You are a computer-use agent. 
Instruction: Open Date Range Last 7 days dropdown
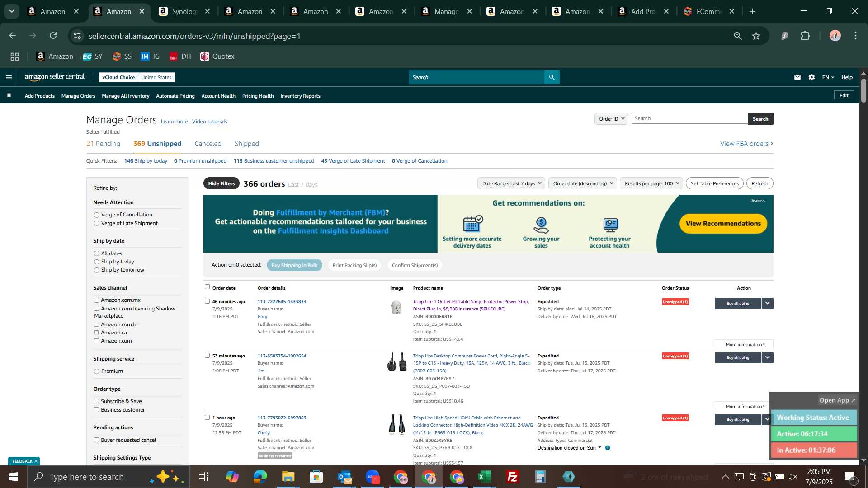coord(511,183)
